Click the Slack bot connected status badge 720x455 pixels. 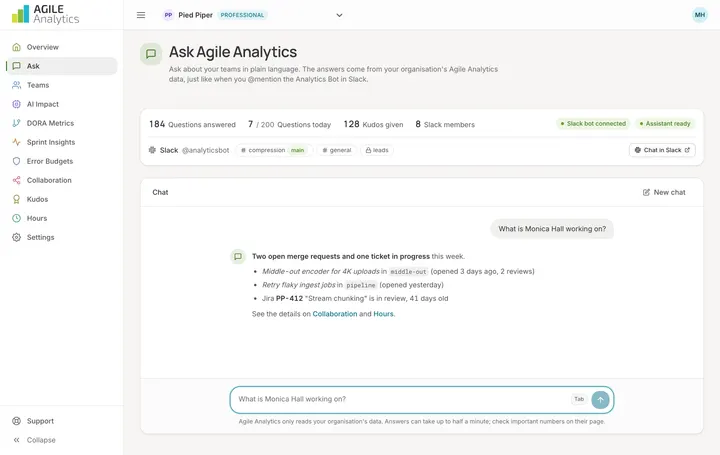[593, 124]
